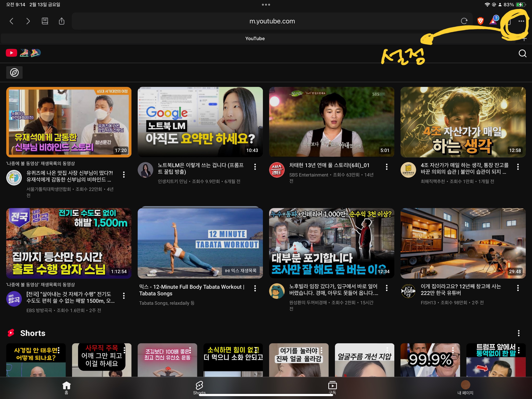The image size is (532, 399).
Task: Open options menu for 차태현 video
Action: pyautogui.click(x=387, y=167)
